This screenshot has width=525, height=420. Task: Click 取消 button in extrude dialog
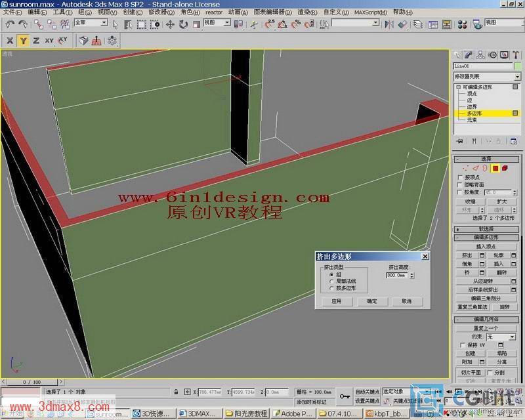pos(407,301)
